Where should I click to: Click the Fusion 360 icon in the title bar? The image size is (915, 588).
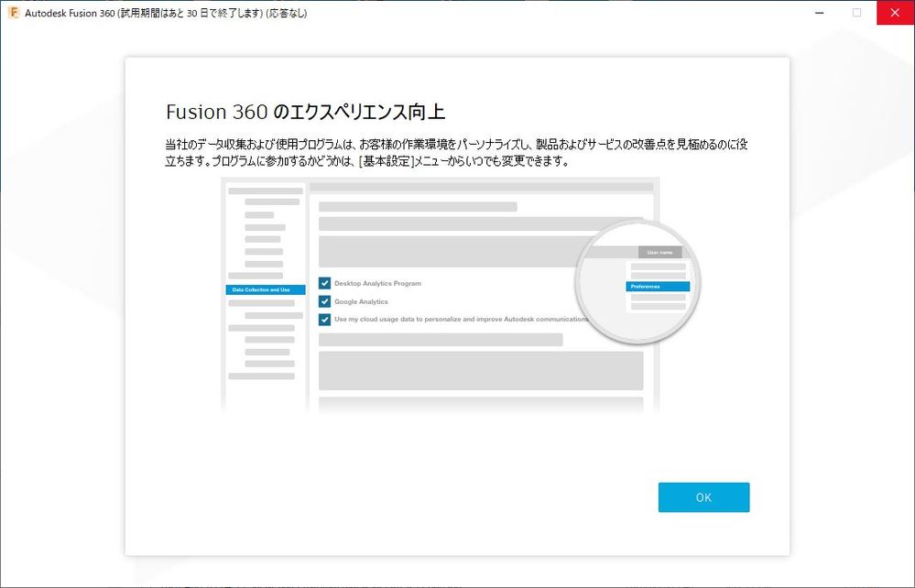coord(13,13)
